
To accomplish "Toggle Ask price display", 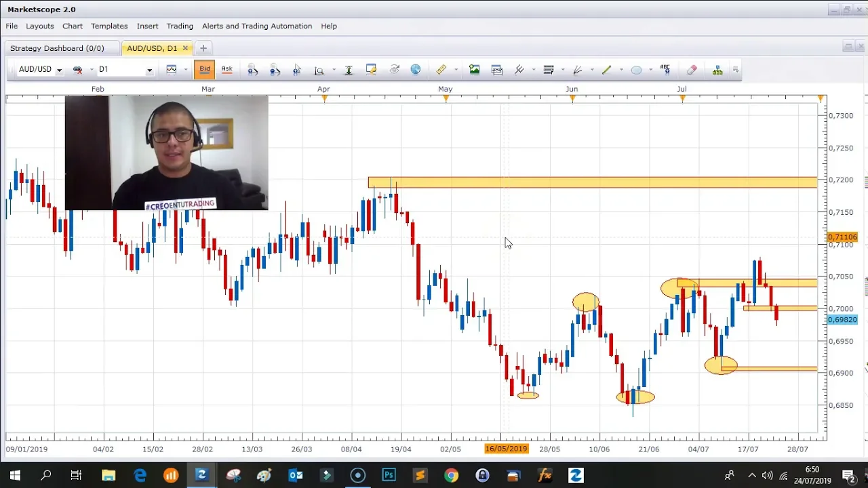I will tap(226, 69).
